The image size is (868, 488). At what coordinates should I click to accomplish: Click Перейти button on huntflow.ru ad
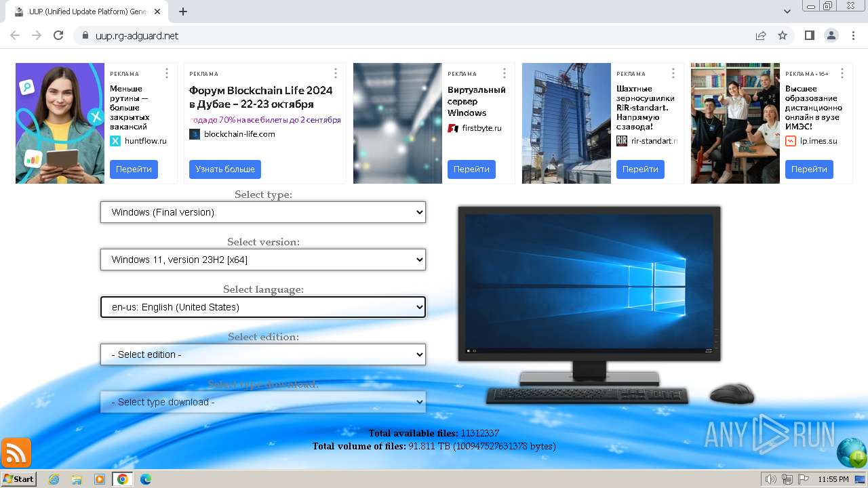pos(134,169)
